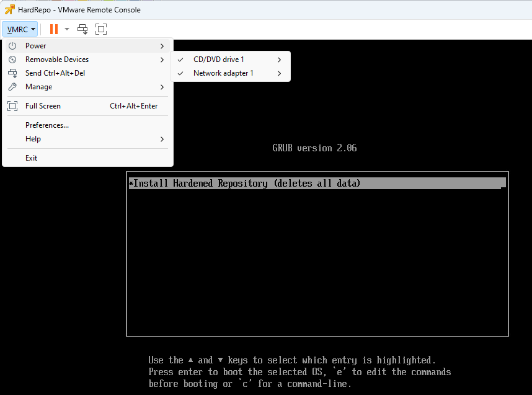Click the Full Screen icon beside the menu entry

(x=14, y=105)
